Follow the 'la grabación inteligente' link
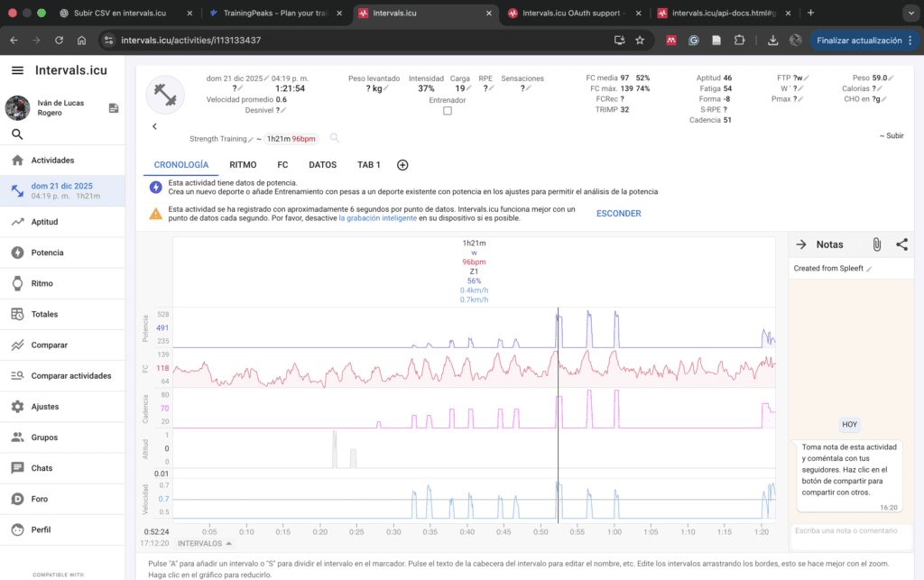924x580 pixels. pos(377,218)
